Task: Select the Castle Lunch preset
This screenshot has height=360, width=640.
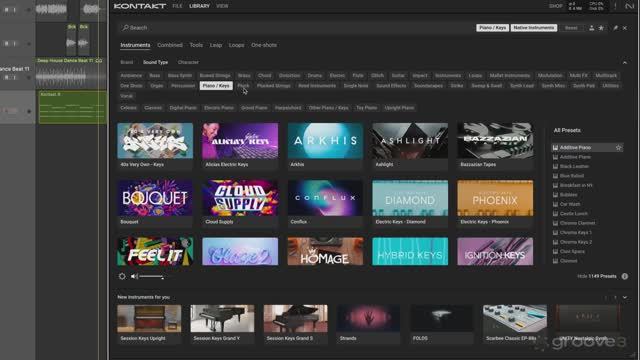Action: point(573,213)
